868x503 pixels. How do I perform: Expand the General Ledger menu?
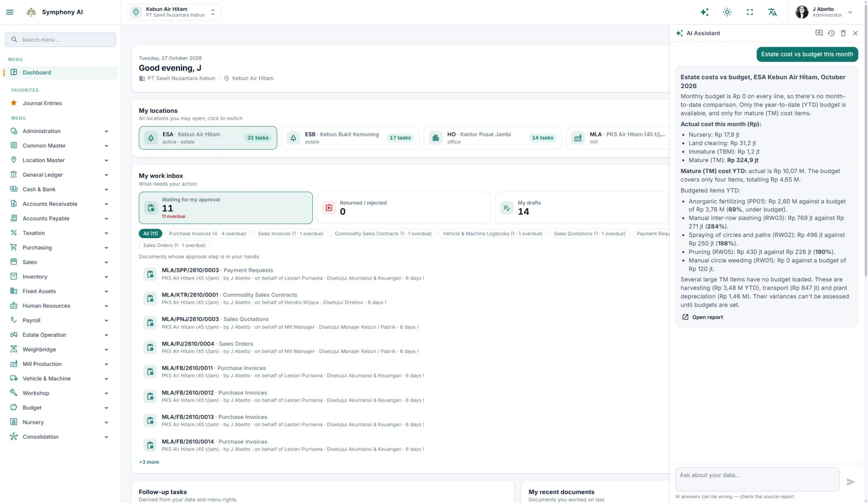pyautogui.click(x=60, y=175)
